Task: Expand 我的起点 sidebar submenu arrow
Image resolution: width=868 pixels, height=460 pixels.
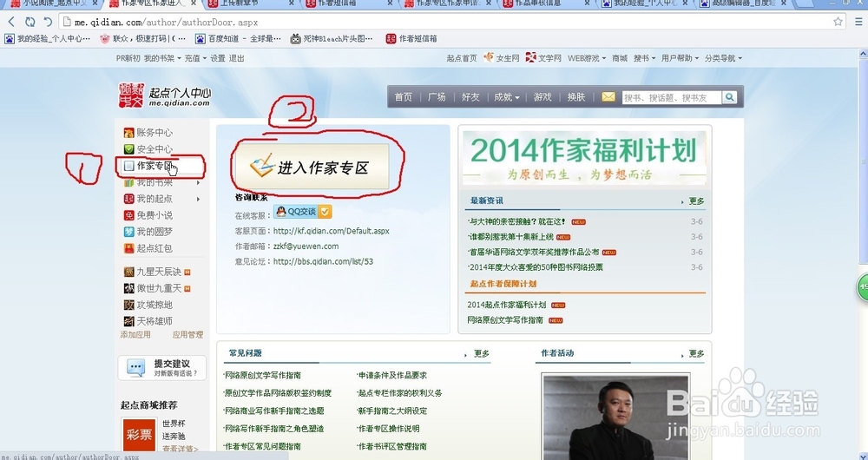Action: coord(198,199)
